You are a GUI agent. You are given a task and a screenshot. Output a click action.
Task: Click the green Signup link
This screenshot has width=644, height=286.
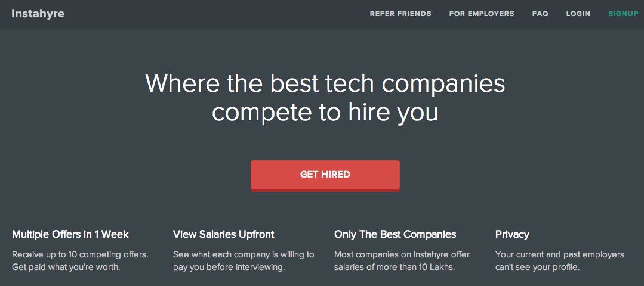623,14
